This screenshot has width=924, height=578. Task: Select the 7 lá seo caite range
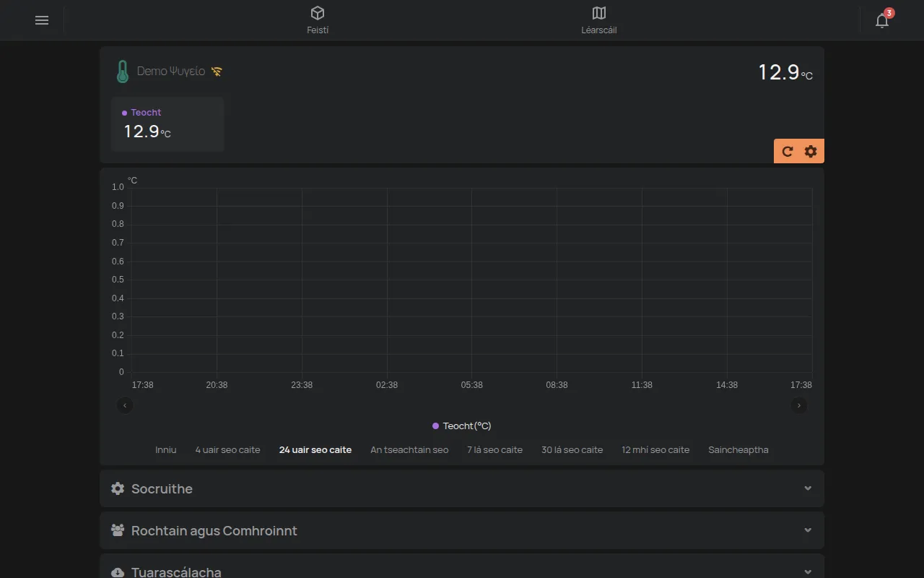coord(494,449)
